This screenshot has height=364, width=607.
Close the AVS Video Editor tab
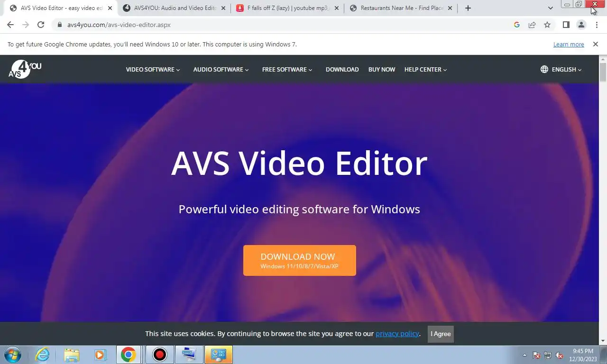point(110,8)
